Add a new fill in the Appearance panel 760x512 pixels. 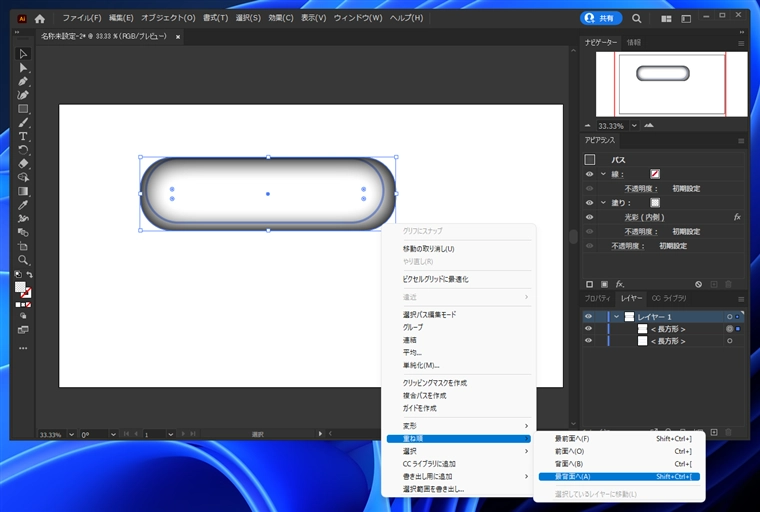604,284
